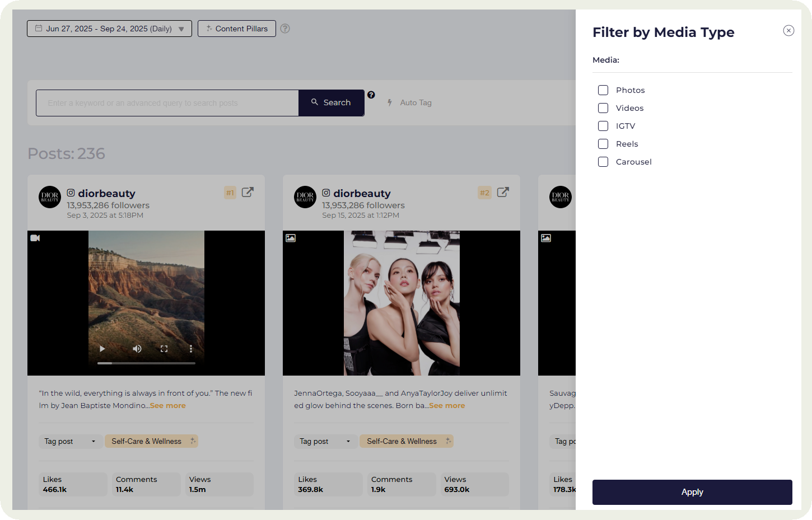Select the Carousel checkbox
Image resolution: width=812 pixels, height=520 pixels.
[x=603, y=162]
